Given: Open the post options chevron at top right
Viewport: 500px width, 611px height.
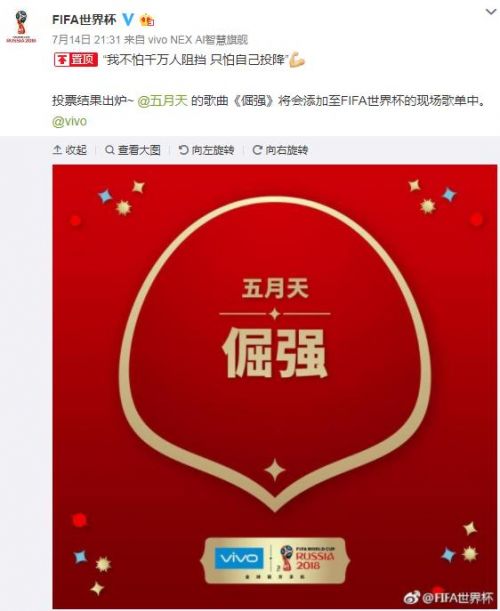Looking at the screenshot, I should 491,12.
